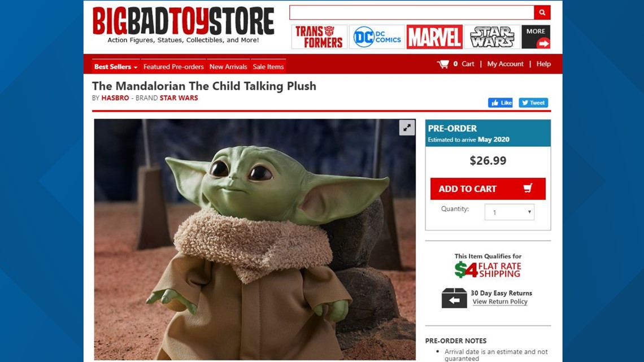Expand the Best Sellers dropdown menu

point(115,67)
